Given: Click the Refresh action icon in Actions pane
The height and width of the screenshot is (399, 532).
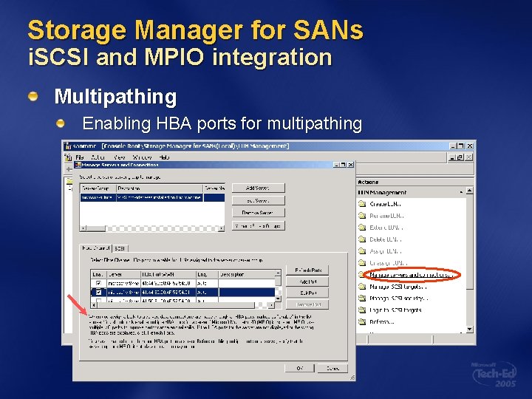Looking at the screenshot, I should (362, 321).
